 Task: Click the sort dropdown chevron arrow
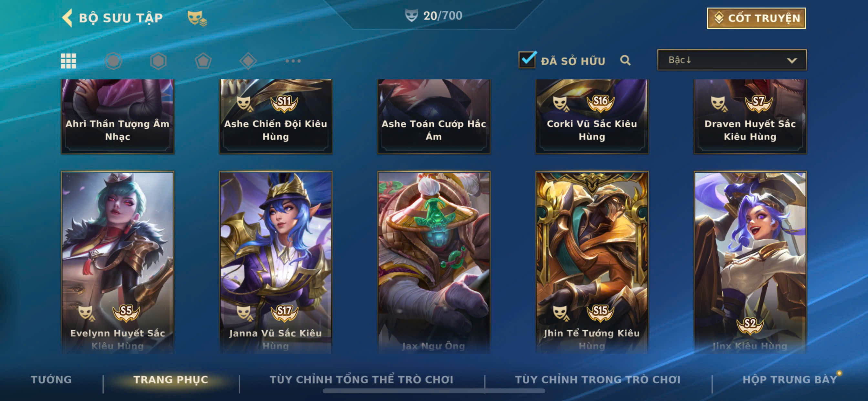pyautogui.click(x=792, y=61)
